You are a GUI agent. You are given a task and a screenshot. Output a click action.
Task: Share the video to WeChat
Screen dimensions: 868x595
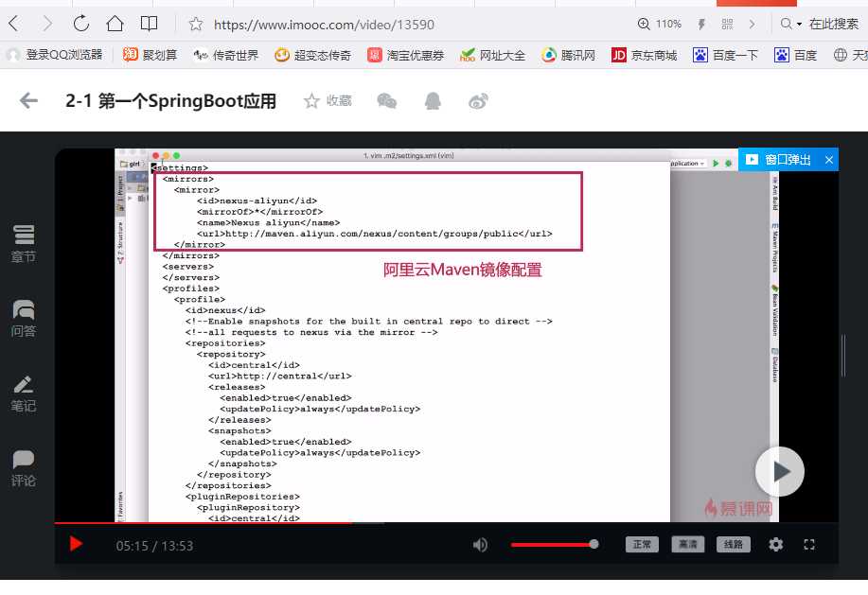tap(387, 100)
